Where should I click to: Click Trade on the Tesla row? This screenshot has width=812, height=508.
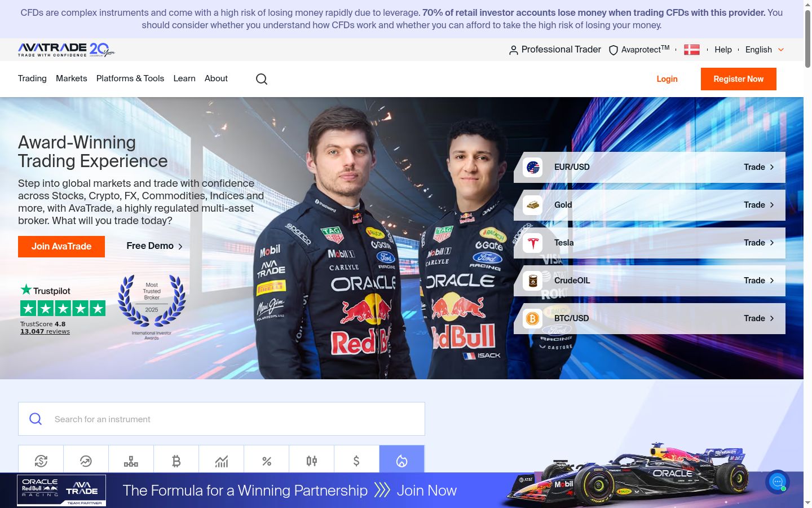coord(759,243)
